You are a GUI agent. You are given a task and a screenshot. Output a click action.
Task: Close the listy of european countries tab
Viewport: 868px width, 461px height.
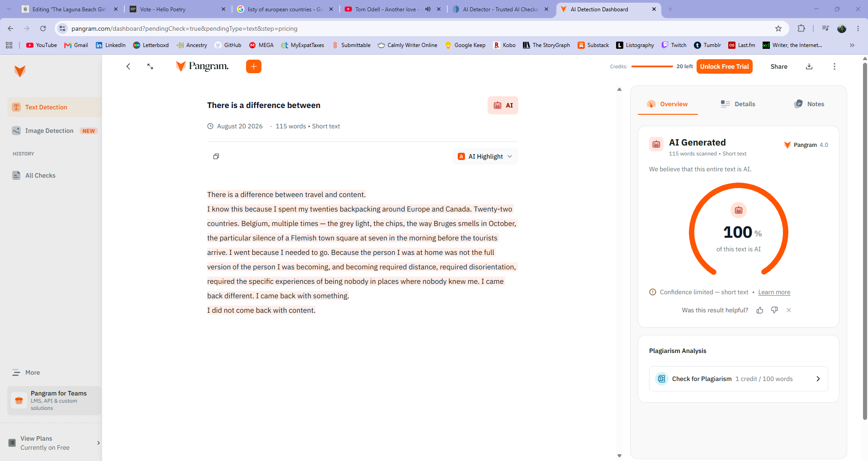[x=331, y=9]
